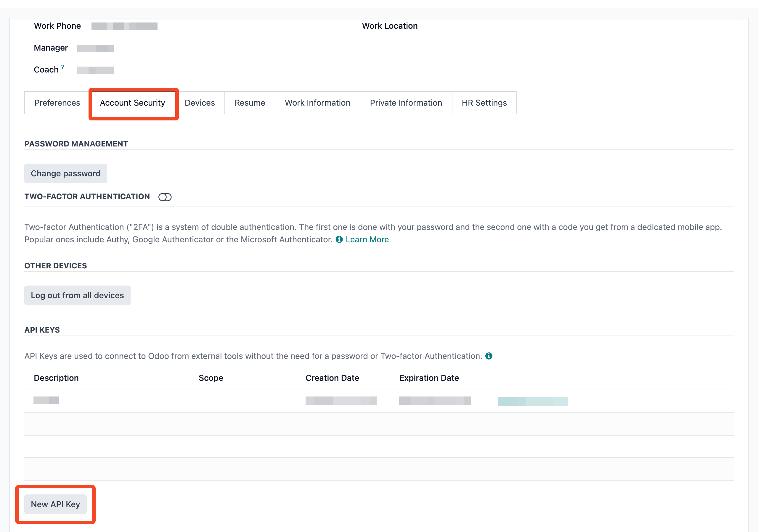Create a New API Key

(55, 504)
